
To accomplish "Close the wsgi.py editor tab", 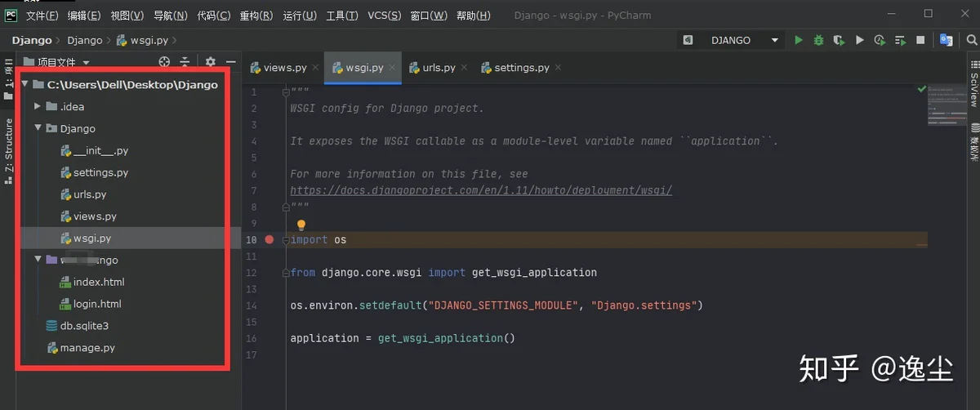I will click(x=392, y=68).
